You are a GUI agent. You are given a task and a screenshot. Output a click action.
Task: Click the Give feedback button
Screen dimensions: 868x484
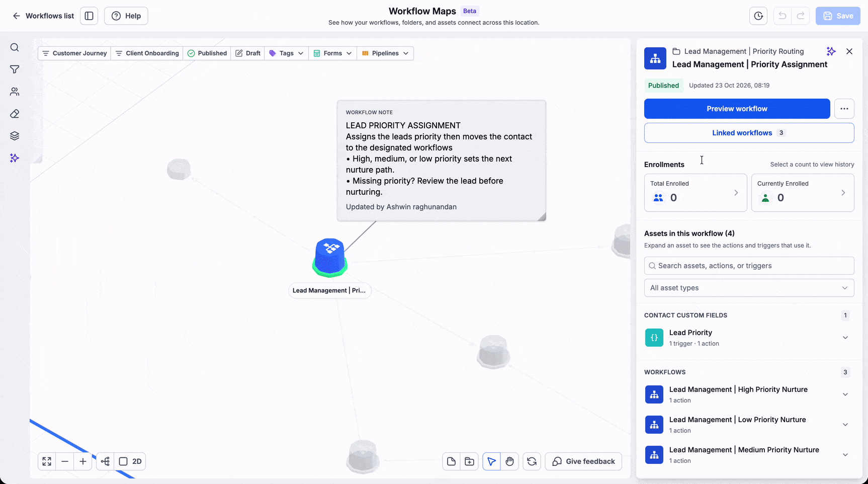(583, 461)
